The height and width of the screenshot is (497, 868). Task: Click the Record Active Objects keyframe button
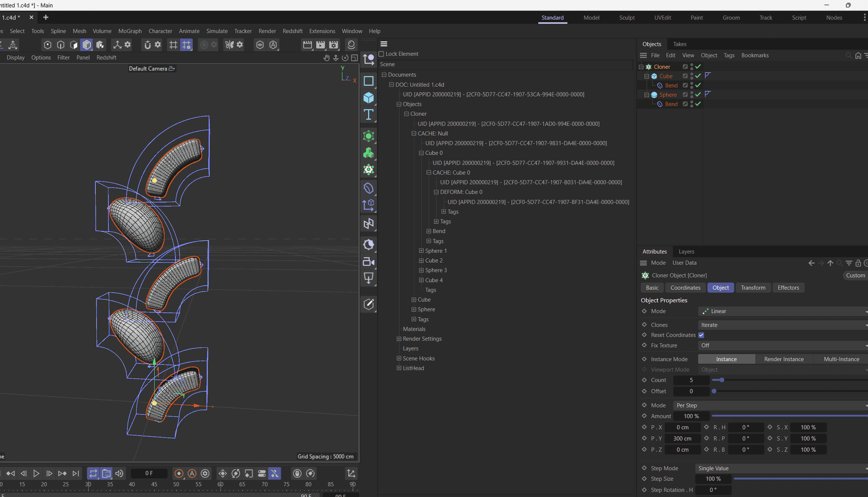click(x=179, y=473)
